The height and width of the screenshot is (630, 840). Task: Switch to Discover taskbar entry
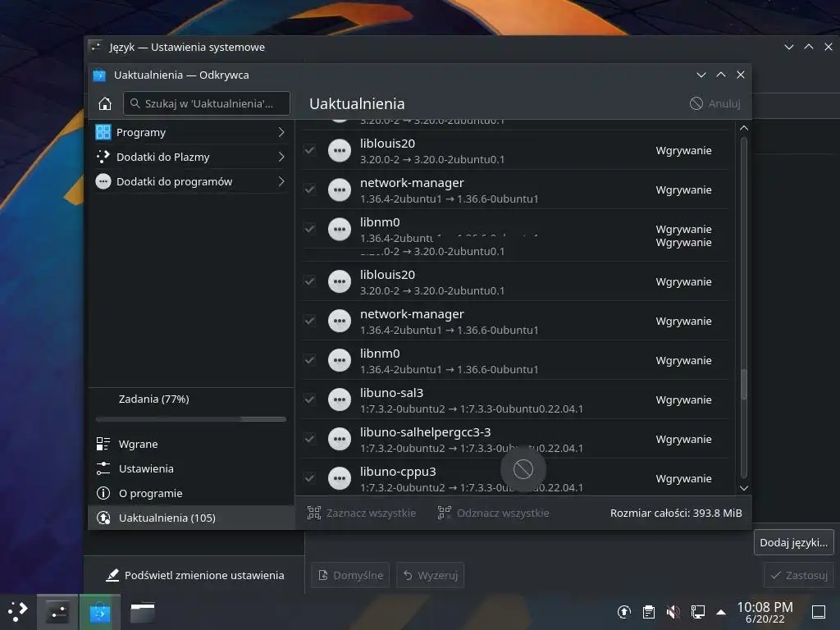(99, 612)
